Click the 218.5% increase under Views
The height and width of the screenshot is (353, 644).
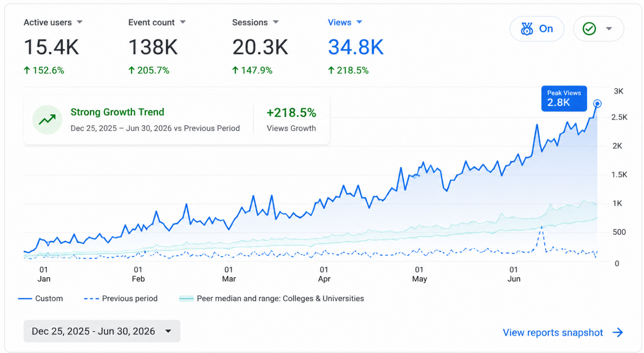coord(348,70)
